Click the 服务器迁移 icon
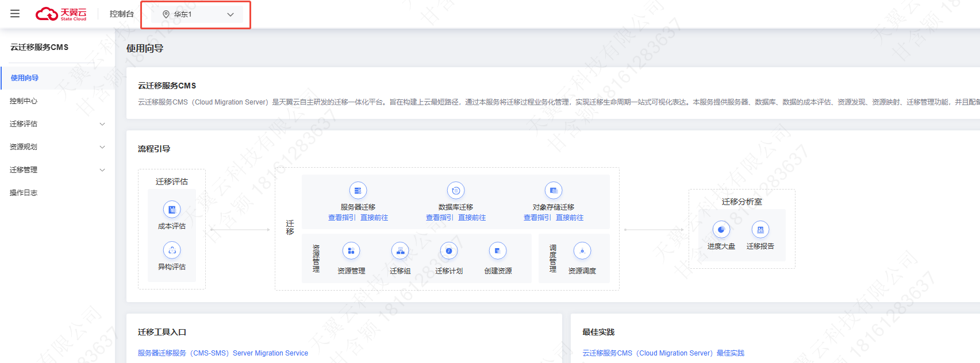The image size is (980, 363). click(x=358, y=191)
